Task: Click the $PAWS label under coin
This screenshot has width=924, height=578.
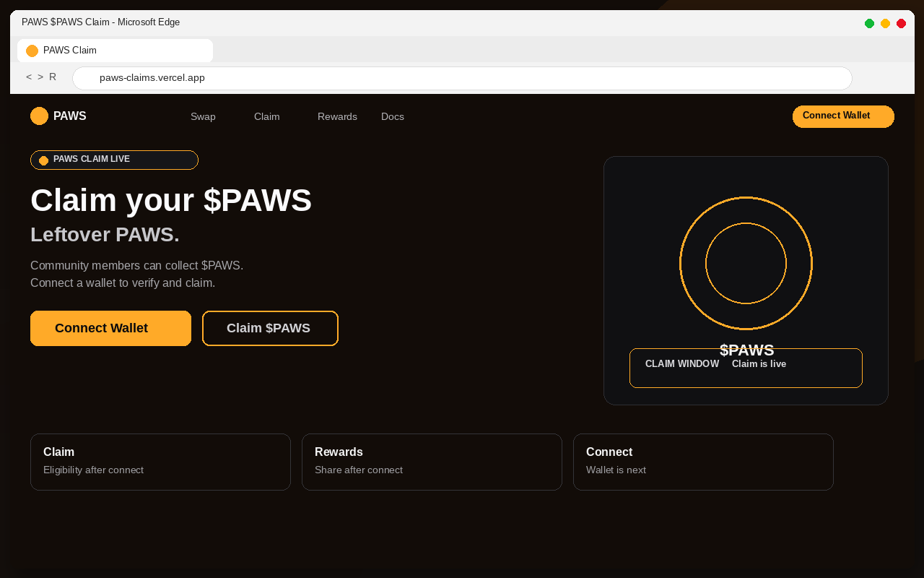Action: [x=746, y=350]
